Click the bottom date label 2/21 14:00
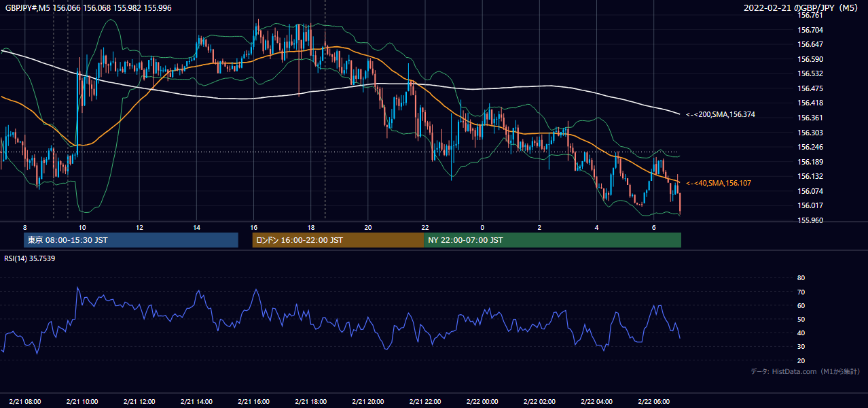Screen dimensions: 868x408 point(196,401)
